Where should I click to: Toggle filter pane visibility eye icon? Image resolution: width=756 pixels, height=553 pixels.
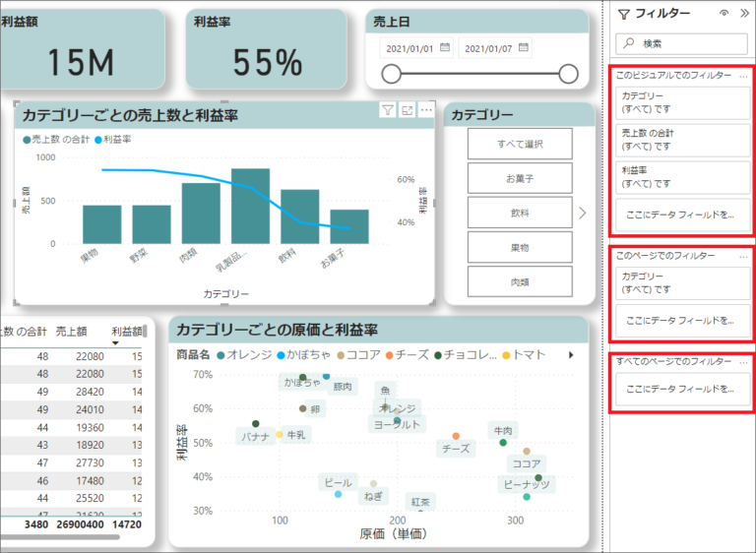pyautogui.click(x=724, y=14)
